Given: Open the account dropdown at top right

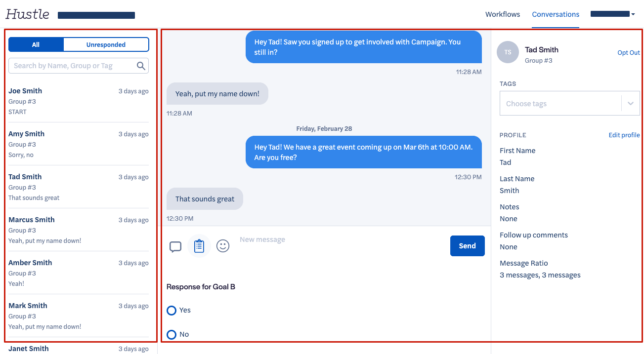Looking at the screenshot, I should 613,14.
